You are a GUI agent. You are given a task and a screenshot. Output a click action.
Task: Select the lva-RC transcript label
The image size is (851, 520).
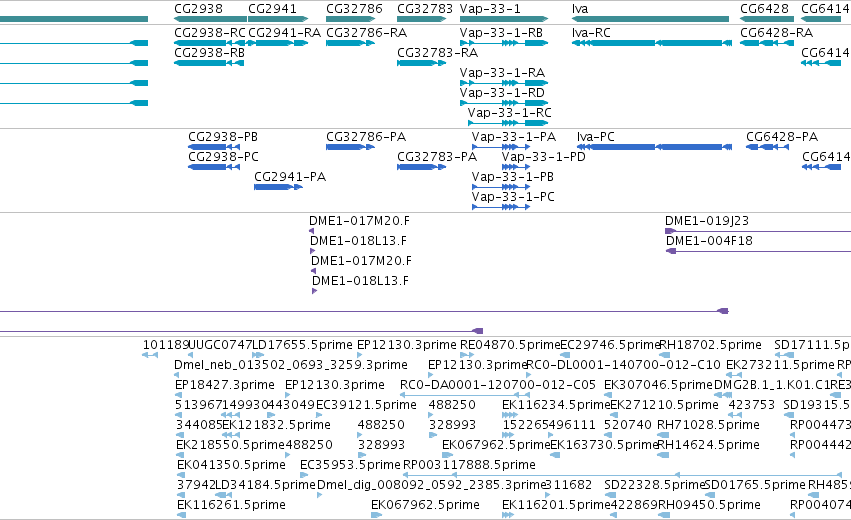point(591,33)
